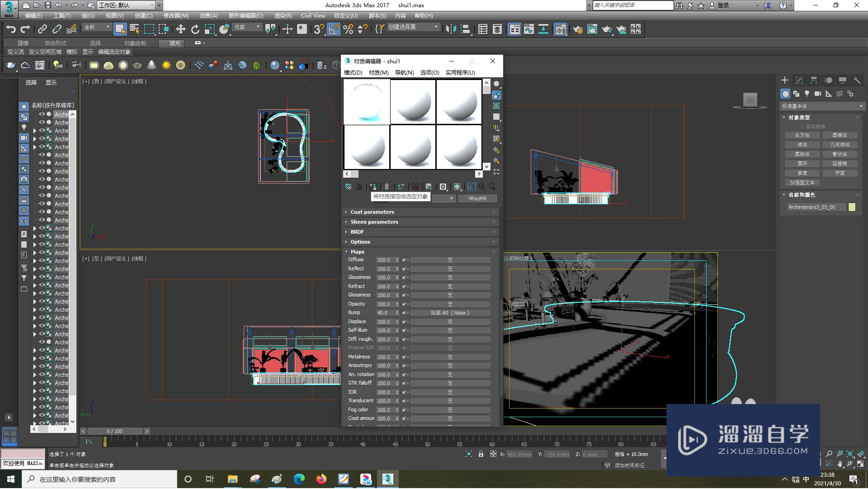Click Put to Library icon

coord(429,187)
